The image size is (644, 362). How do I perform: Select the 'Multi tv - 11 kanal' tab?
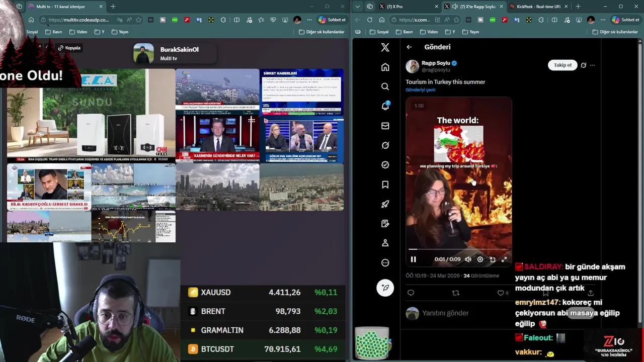click(x=65, y=7)
